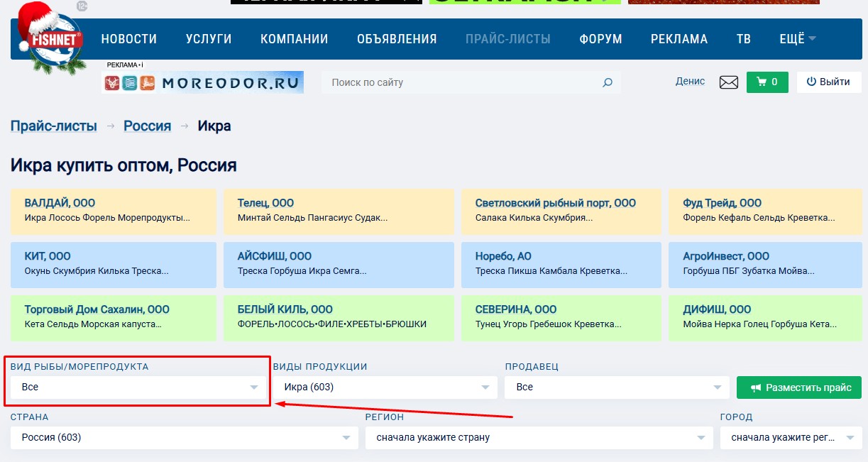This screenshot has width=868, height=462.
Task: Open the Регион dropdown
Action: click(x=538, y=438)
